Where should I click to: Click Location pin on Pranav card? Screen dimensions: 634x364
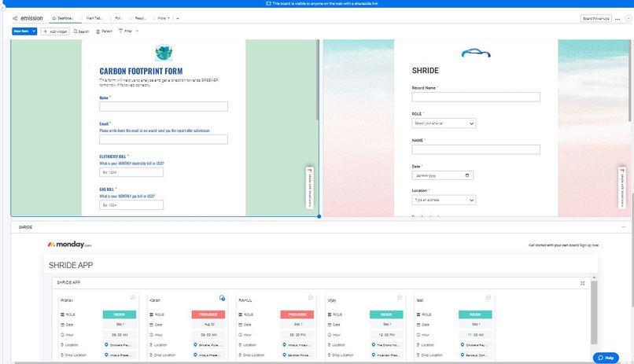[x=106, y=345]
